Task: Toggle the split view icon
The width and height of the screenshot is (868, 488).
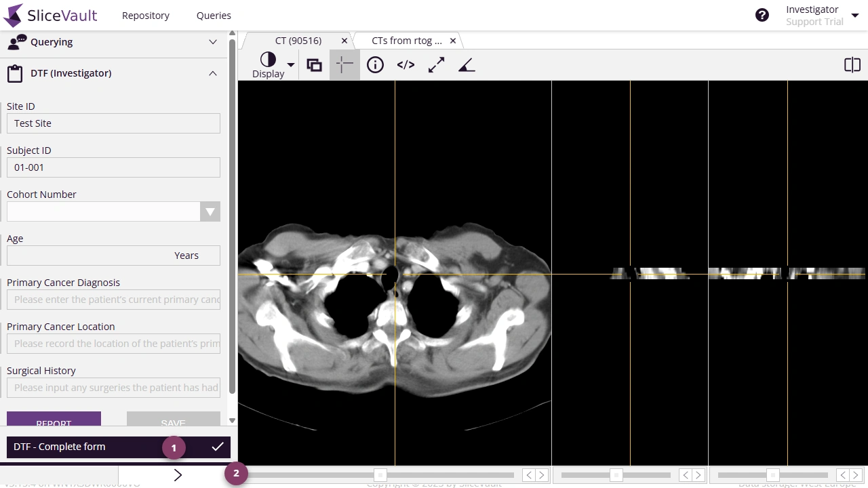Action: click(852, 65)
